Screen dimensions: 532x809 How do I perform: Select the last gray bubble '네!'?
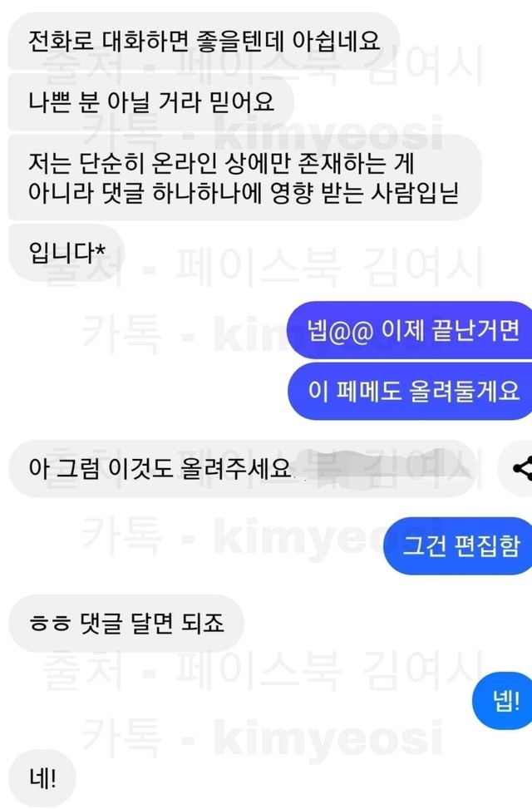click(42, 778)
